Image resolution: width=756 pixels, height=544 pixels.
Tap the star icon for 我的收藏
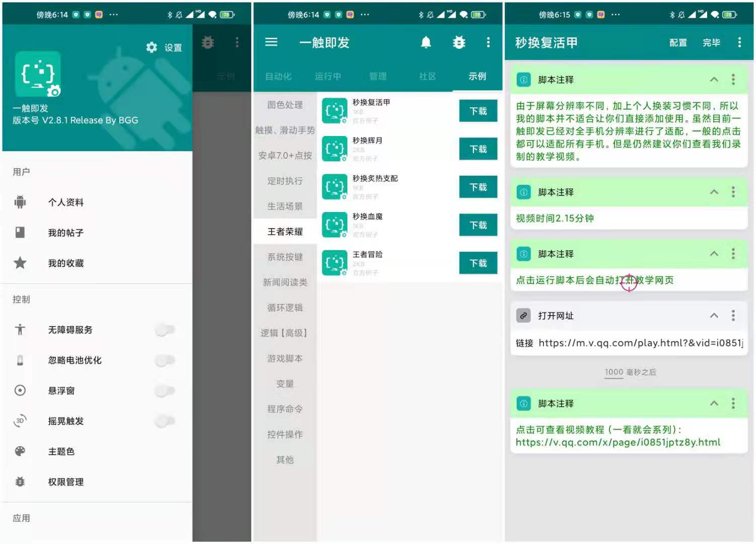pos(20,263)
